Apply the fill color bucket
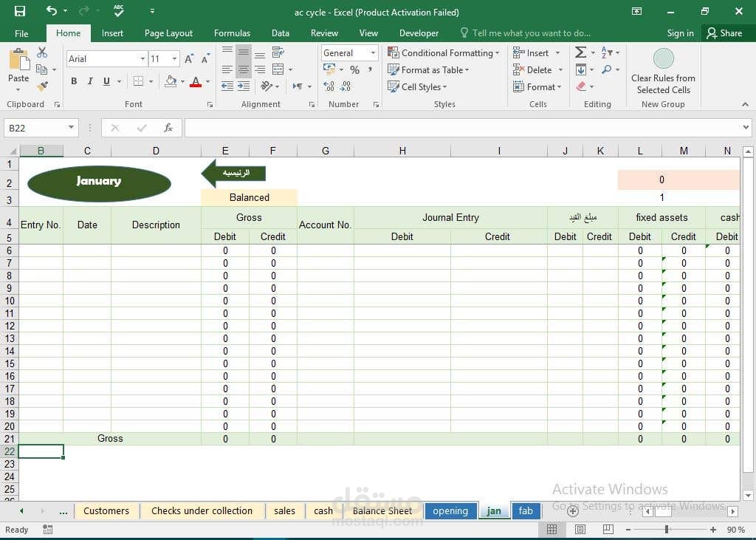The width and height of the screenshot is (756, 540). point(171,81)
